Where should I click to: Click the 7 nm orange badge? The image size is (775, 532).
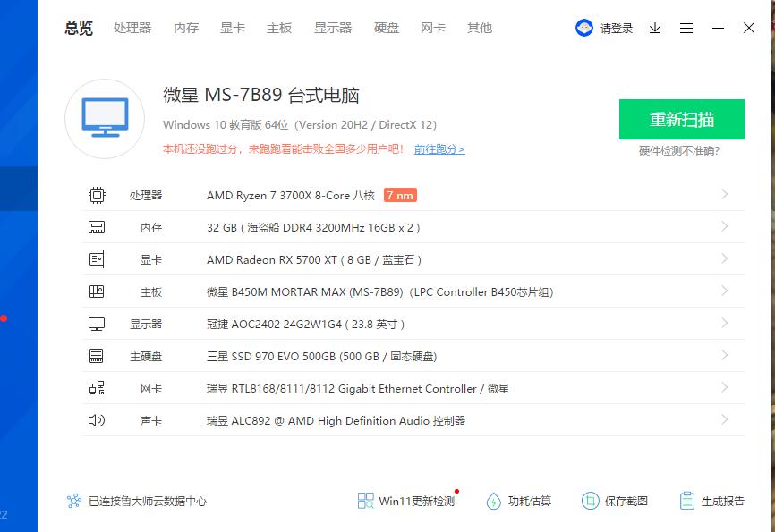[x=400, y=195]
